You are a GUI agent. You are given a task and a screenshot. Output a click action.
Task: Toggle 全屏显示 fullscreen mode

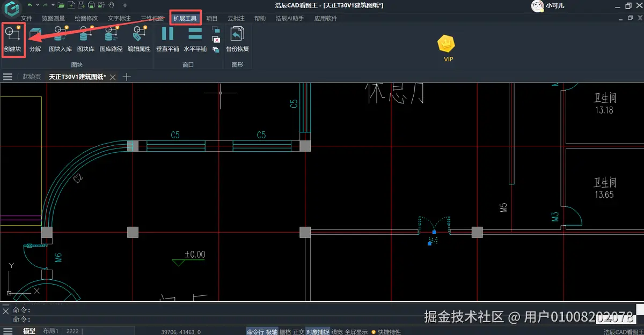356,332
